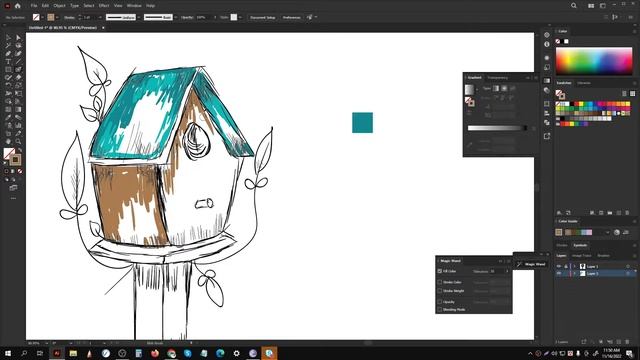This screenshot has width=640, height=360.
Task: Show swatches in list view
Action: (624, 93)
